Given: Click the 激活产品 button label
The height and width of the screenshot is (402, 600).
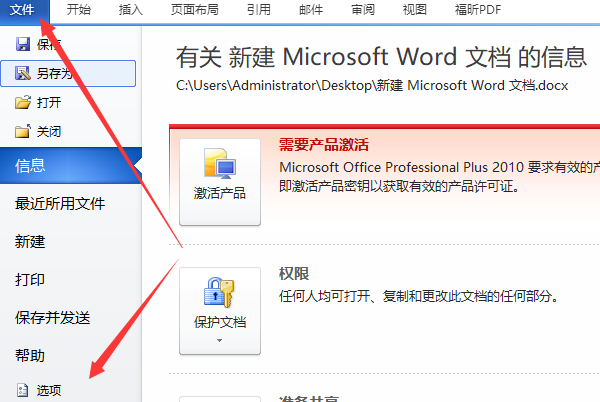Looking at the screenshot, I should tap(220, 193).
